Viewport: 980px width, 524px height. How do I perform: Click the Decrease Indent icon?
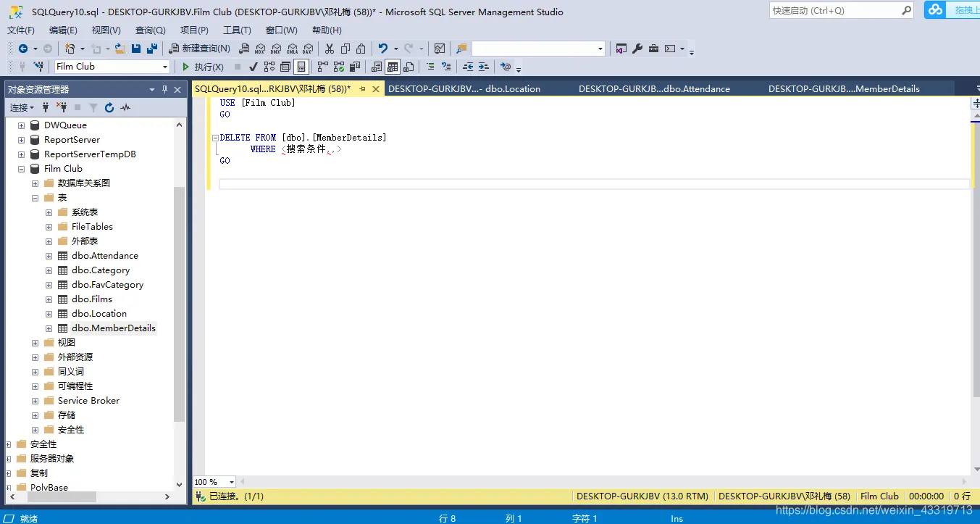point(468,67)
